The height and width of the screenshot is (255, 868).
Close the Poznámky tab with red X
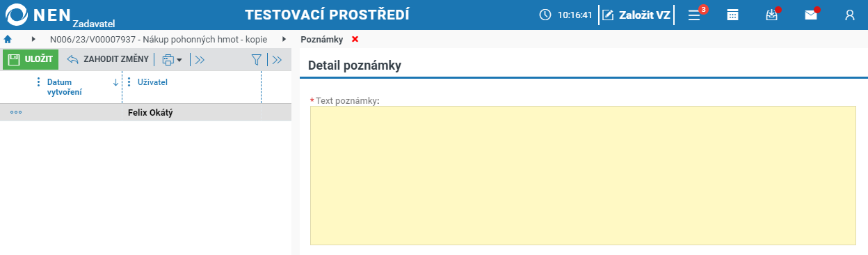[355, 39]
